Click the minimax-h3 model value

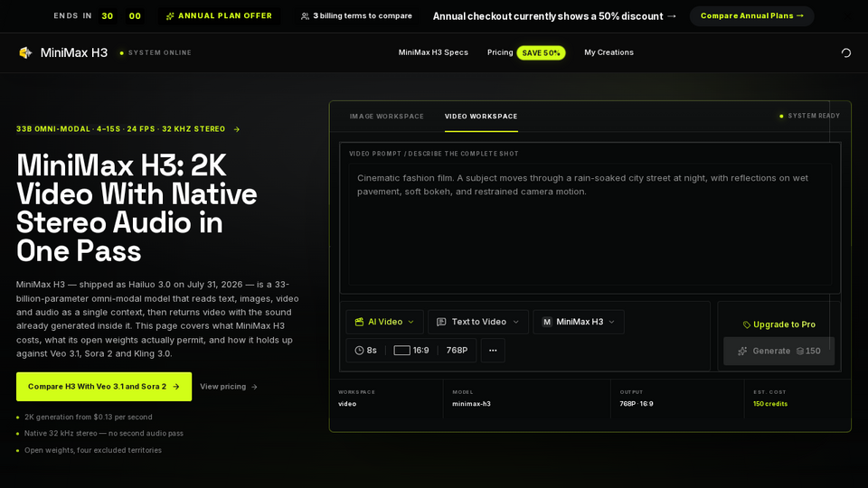471,404
